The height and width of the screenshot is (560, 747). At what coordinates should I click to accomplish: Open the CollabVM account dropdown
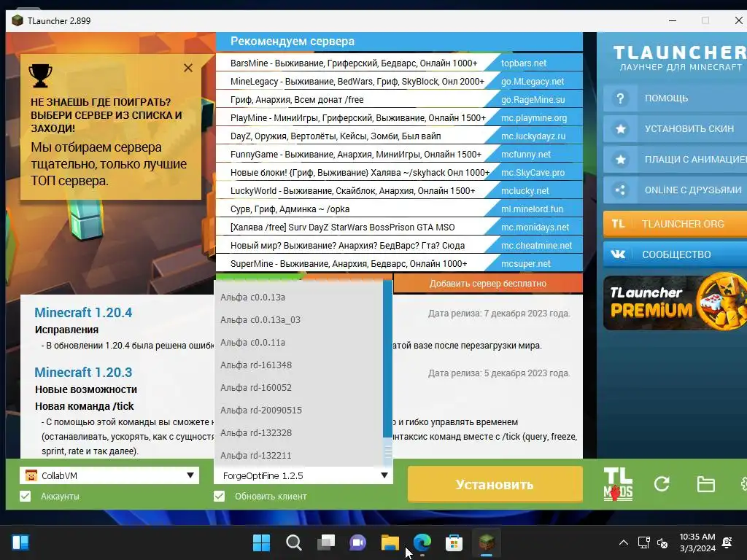click(109, 475)
